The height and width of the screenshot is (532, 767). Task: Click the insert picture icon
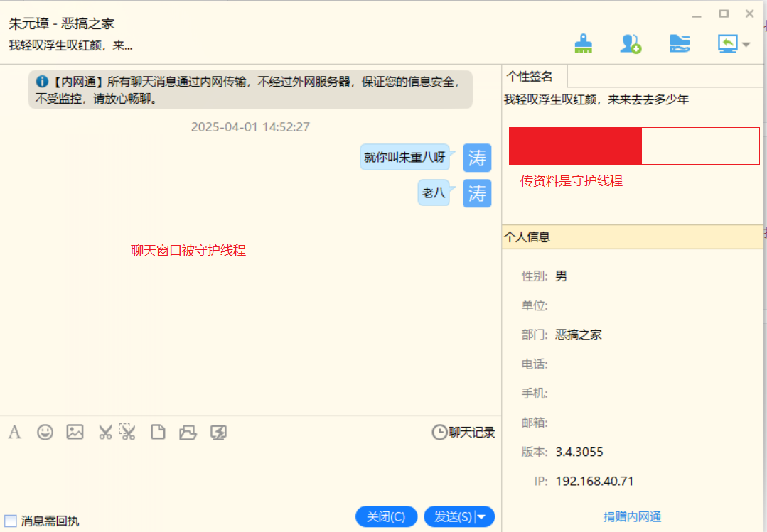click(x=75, y=432)
